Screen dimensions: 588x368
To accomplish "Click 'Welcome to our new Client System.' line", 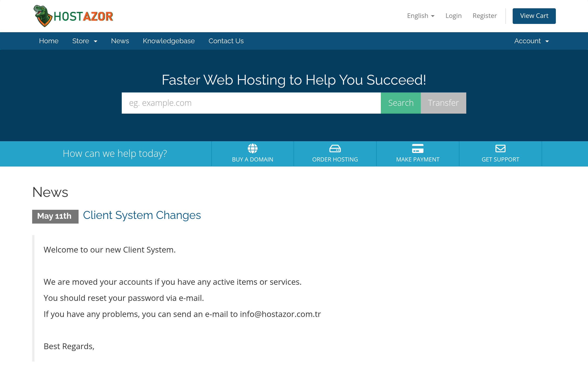I will [x=110, y=250].
